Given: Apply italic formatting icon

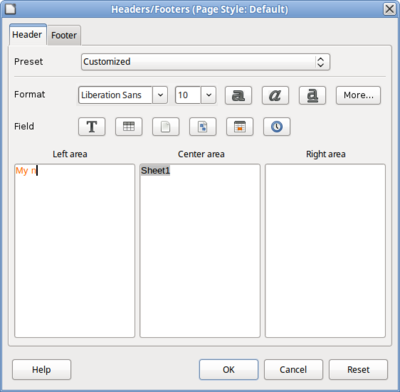Looking at the screenshot, I should click(x=275, y=95).
